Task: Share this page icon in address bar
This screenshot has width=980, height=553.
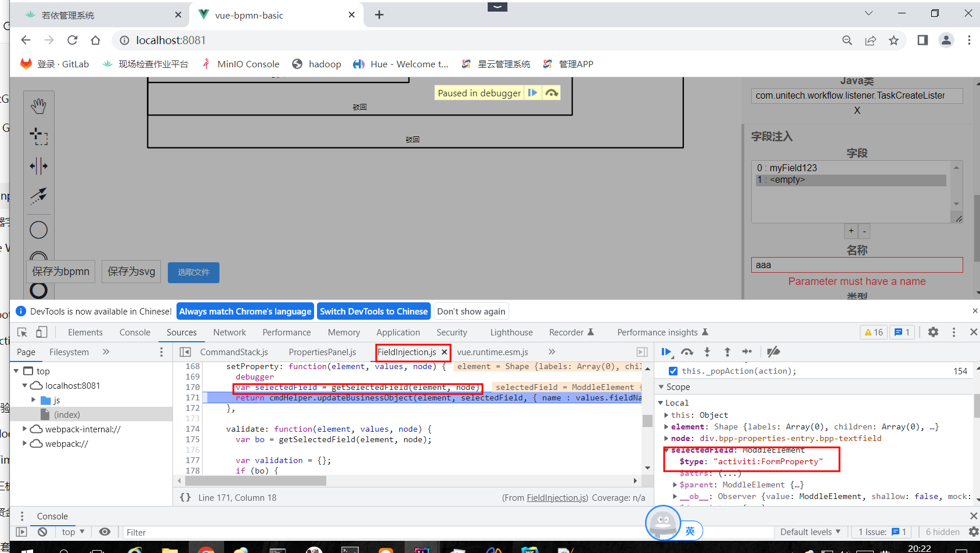Action: click(870, 40)
